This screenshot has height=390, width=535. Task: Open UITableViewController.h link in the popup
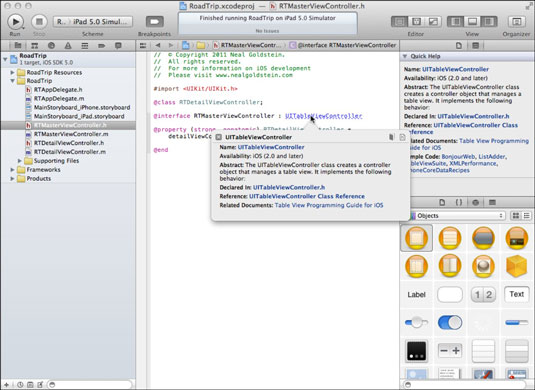click(x=289, y=187)
